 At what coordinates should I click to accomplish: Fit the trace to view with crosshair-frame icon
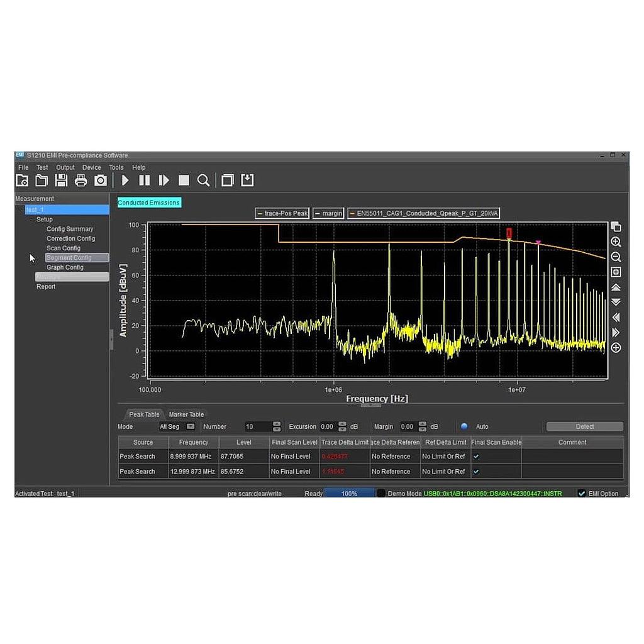pos(616,272)
